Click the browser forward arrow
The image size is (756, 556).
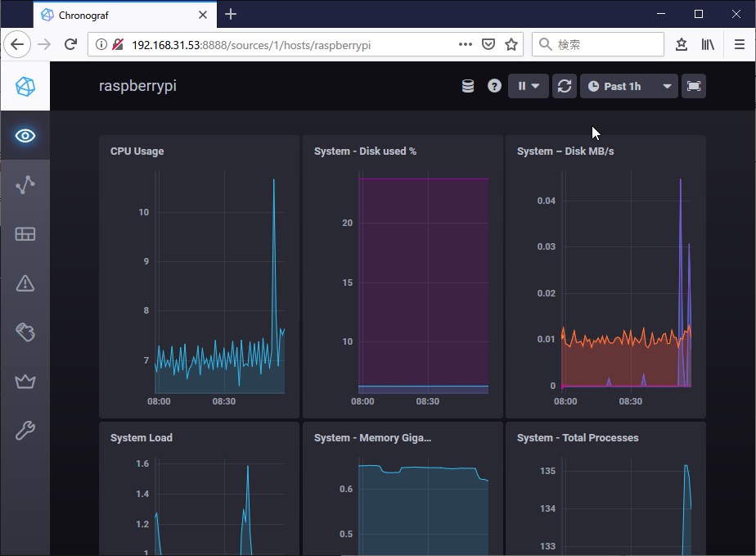[44, 44]
